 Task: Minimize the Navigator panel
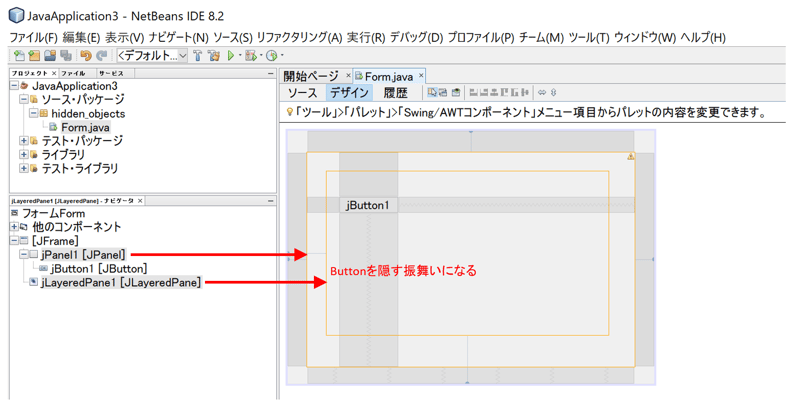coord(270,200)
